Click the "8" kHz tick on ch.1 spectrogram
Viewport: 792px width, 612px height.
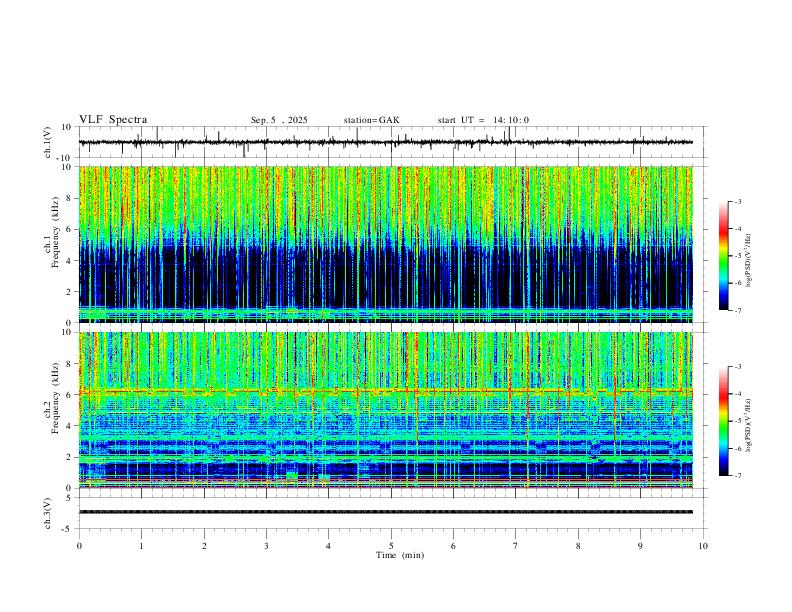tap(70, 198)
